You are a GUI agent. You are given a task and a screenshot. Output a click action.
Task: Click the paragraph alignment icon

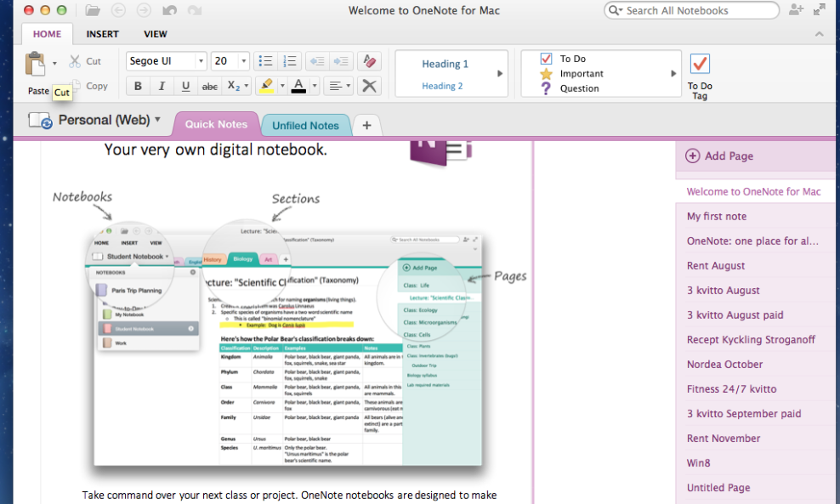point(335,86)
